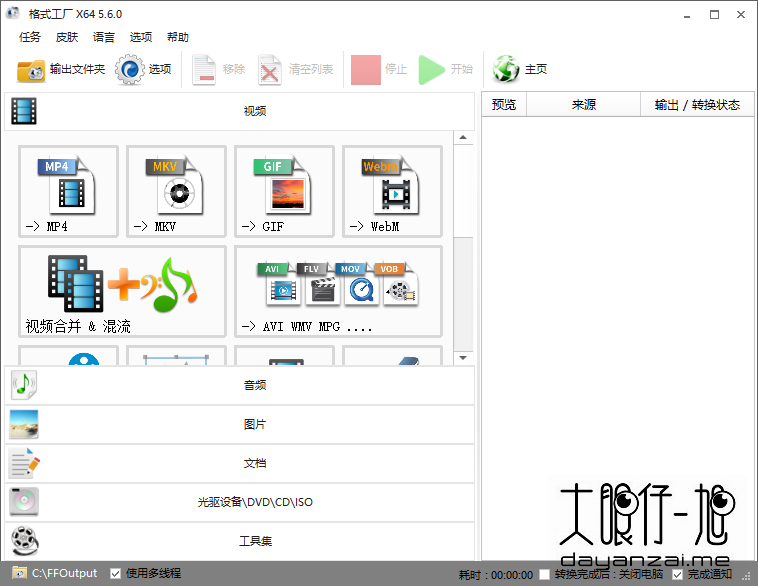Image resolution: width=758 pixels, height=586 pixels.
Task: Click the optical disc drive icon
Action: click(x=24, y=502)
